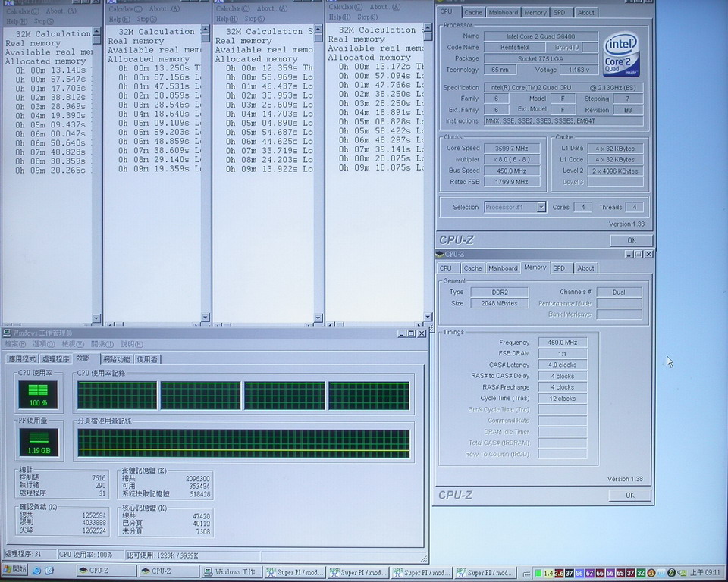
Task: Click Core Speed value 3599.7 MHz
Action: tap(512, 148)
